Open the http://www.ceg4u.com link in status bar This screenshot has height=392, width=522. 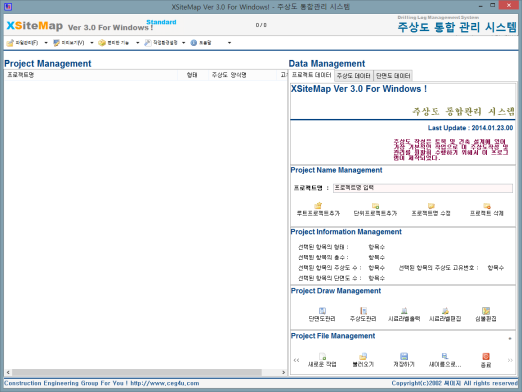click(x=165, y=383)
